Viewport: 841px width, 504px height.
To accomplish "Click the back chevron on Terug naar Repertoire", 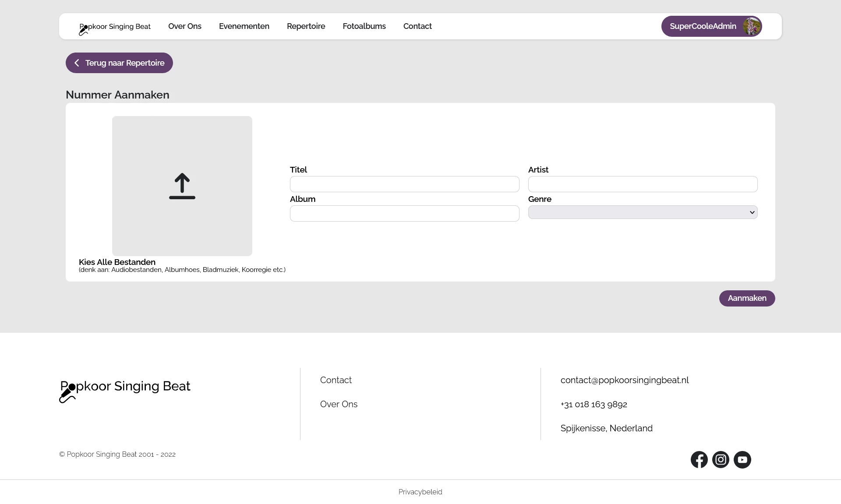I will coord(77,63).
